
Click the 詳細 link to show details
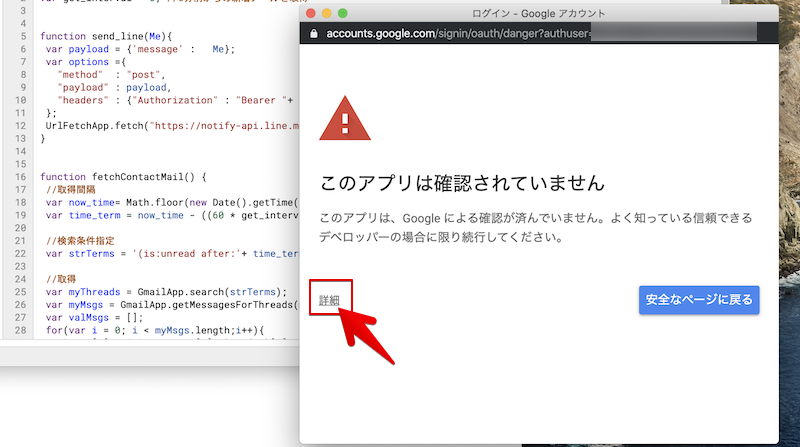point(329,300)
